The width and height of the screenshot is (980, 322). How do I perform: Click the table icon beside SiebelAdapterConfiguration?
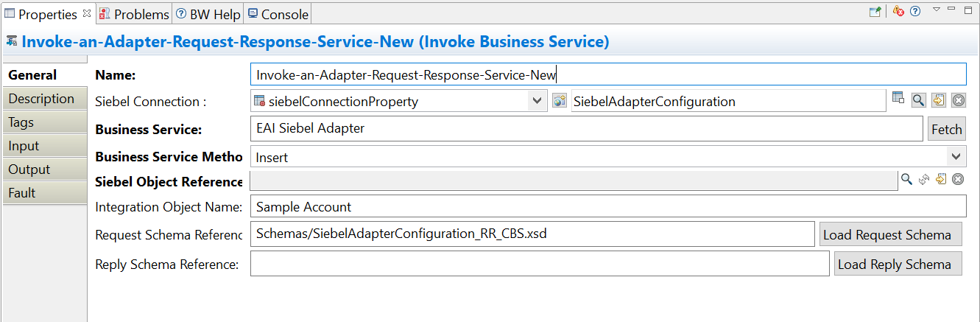click(898, 99)
